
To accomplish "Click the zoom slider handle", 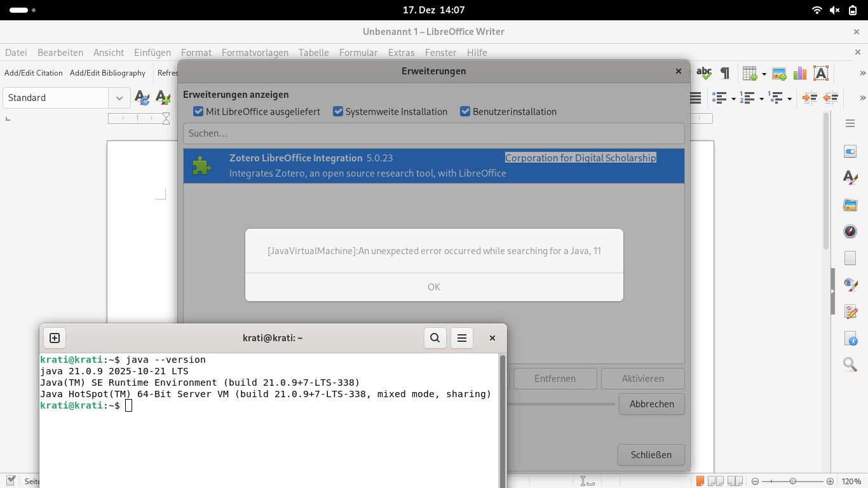I will click(x=793, y=481).
